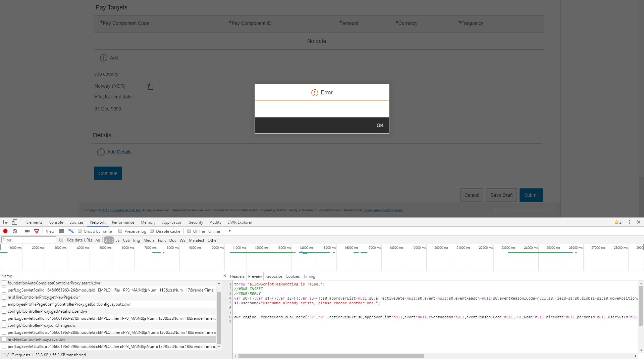The image size is (644, 359).
Task: Click the Cancel button
Action: [x=472, y=195]
